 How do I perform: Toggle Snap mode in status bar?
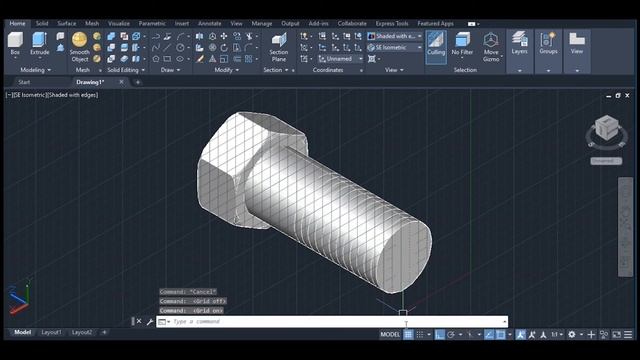point(420,335)
